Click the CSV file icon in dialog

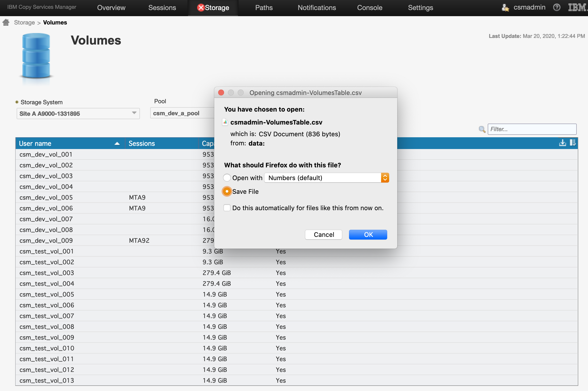225,122
